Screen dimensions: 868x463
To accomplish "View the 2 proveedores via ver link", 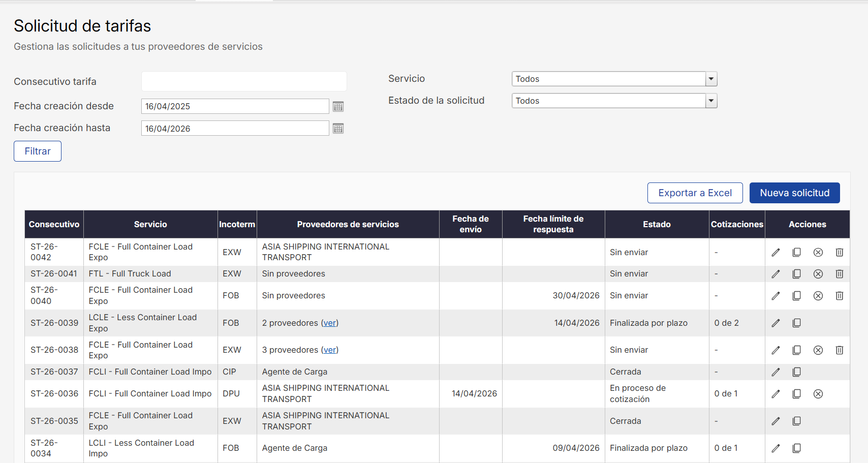I will (330, 323).
